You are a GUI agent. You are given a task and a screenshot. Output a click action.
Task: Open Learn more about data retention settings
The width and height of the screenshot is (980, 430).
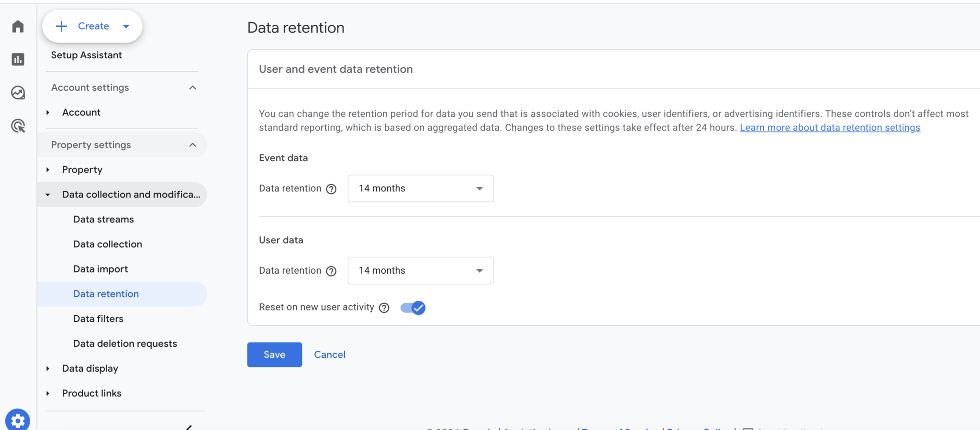(830, 128)
